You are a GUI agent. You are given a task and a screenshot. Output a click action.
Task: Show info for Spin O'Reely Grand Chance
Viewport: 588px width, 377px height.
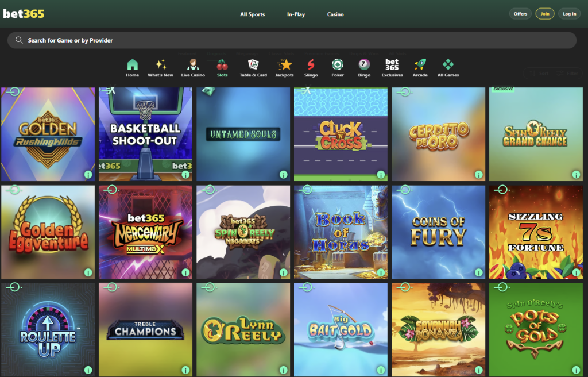point(576,175)
